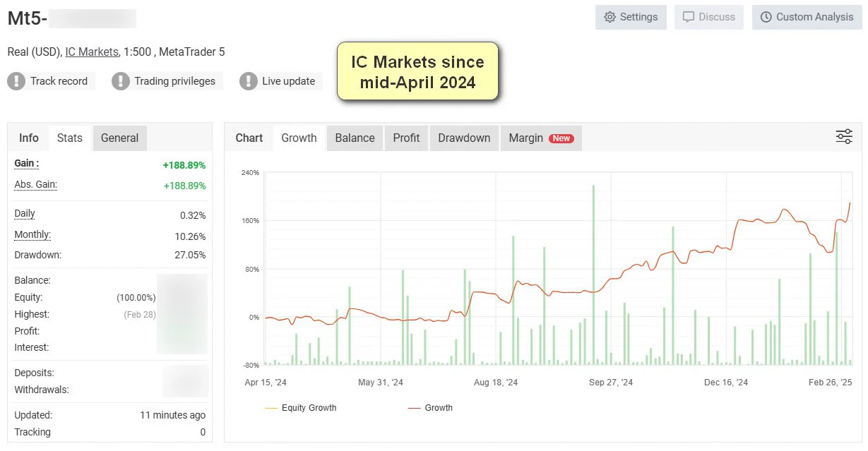
Task: Show the Drawdown chart tab
Action: click(464, 138)
